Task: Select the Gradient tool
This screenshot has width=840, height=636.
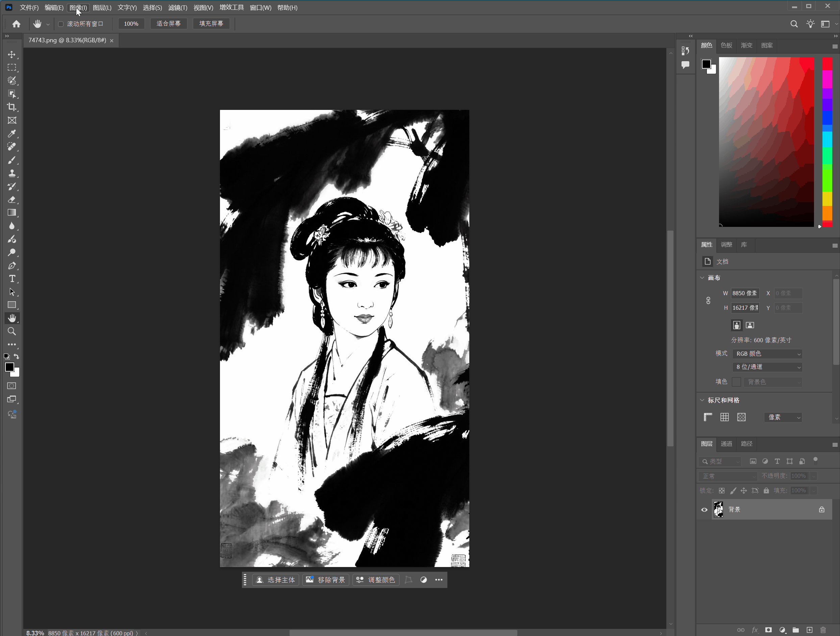Action: [12, 213]
